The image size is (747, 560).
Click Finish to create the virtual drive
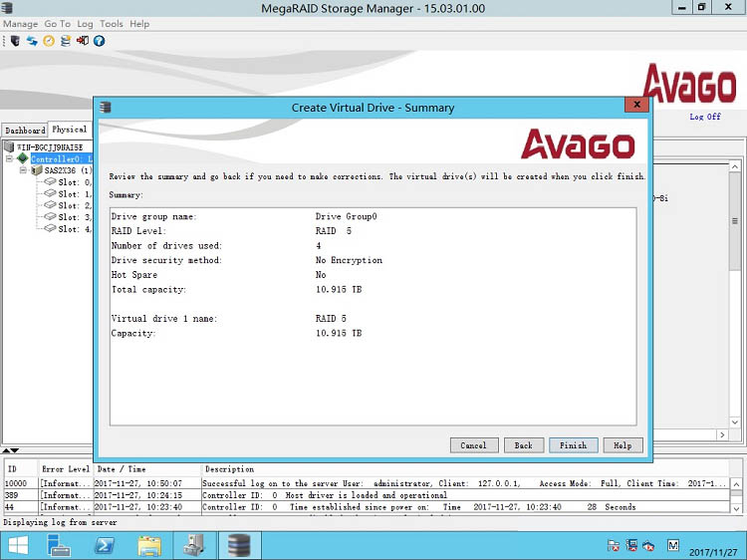tap(573, 445)
